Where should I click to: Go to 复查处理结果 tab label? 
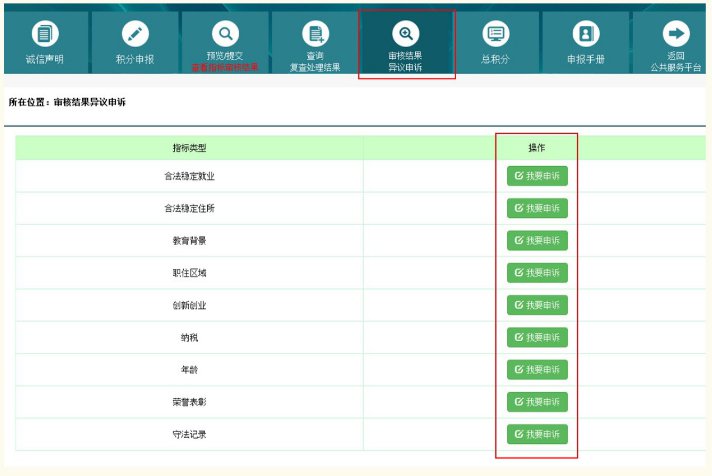[x=315, y=67]
